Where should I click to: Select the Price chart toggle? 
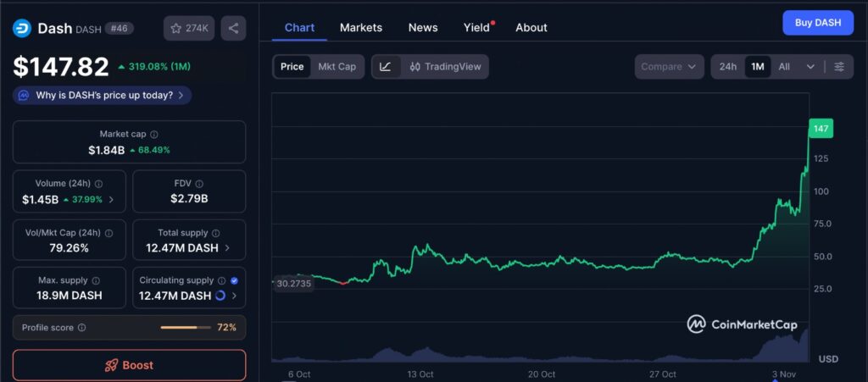[x=292, y=67]
